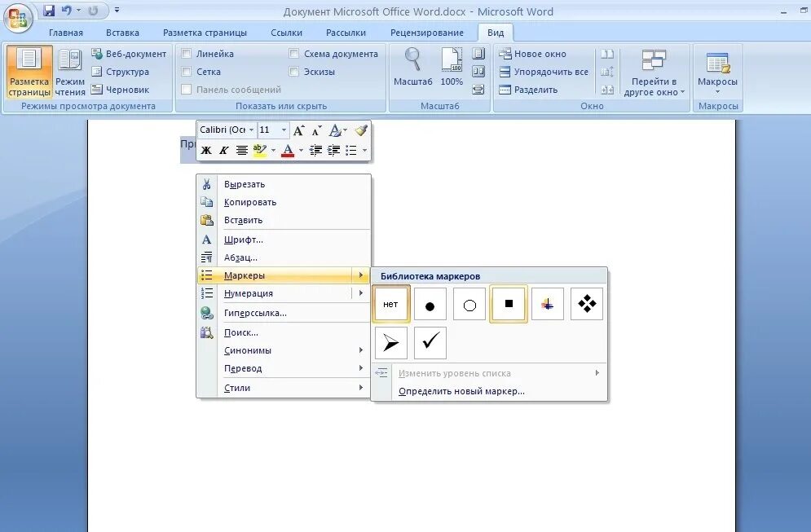The height and width of the screenshot is (532, 811).
Task: Set zoom to 100%
Action: 452,67
